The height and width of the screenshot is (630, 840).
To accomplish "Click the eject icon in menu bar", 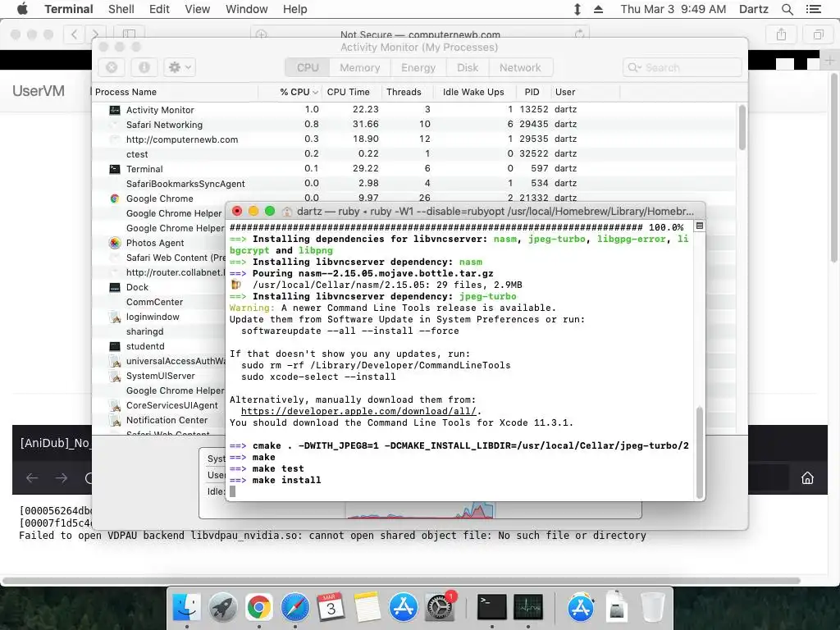I will pos(598,9).
